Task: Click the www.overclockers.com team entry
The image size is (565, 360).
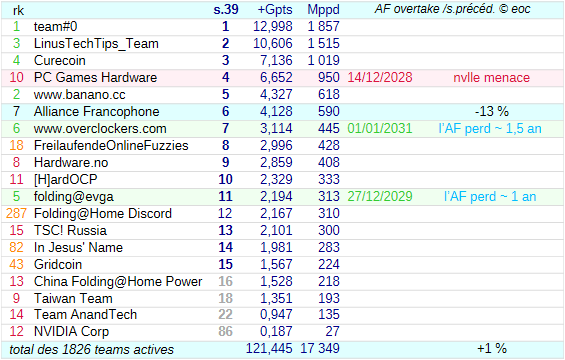Action: [x=100, y=129]
